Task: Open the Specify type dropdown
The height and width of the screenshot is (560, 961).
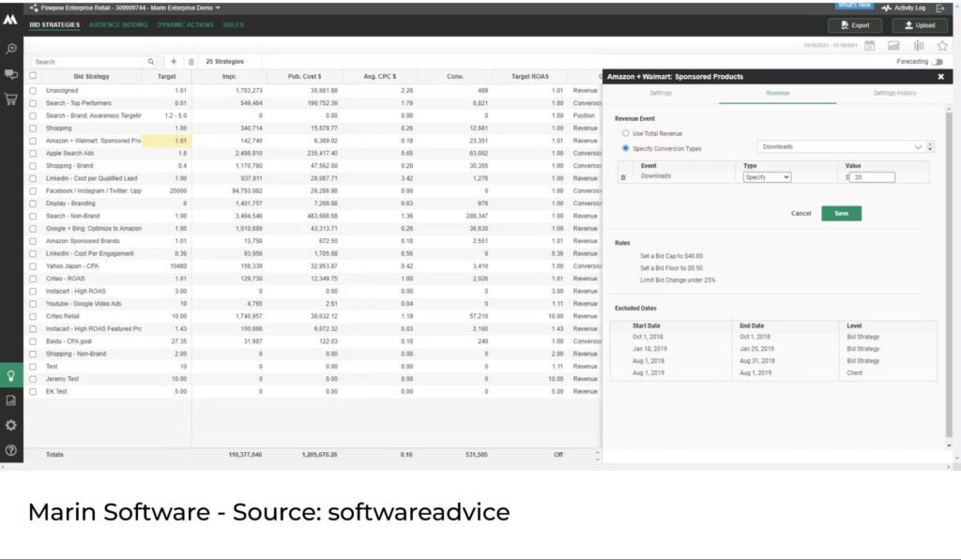Action: [767, 177]
